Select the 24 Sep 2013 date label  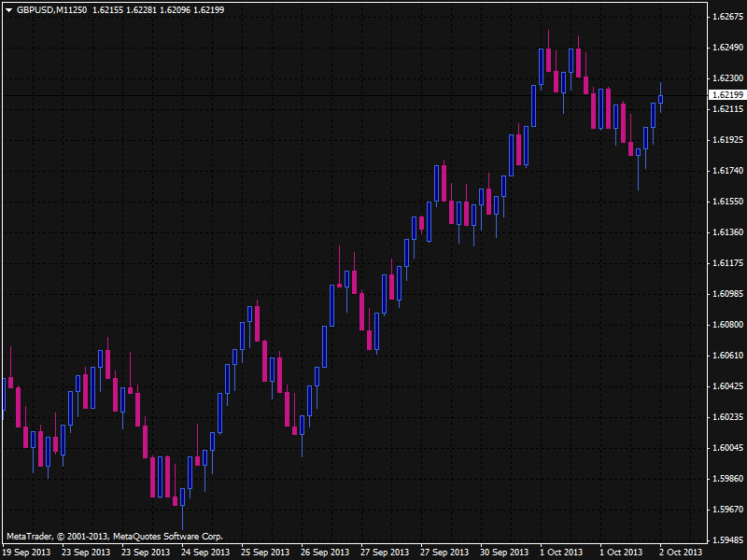(205, 552)
